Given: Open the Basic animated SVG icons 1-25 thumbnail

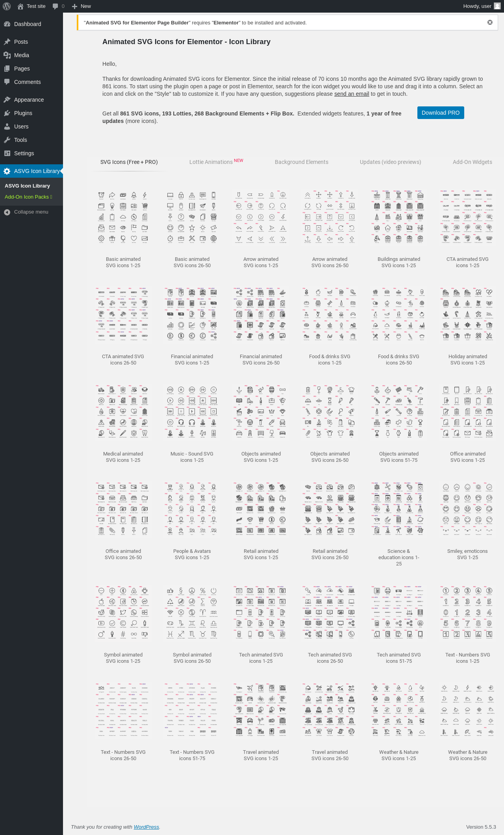Looking at the screenshot, I should (x=123, y=217).
